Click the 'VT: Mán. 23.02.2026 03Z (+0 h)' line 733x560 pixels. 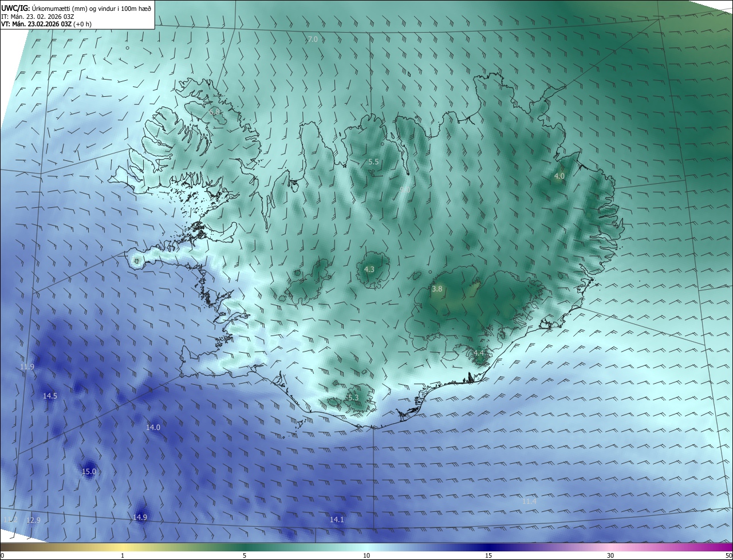pyautogui.click(x=46, y=24)
